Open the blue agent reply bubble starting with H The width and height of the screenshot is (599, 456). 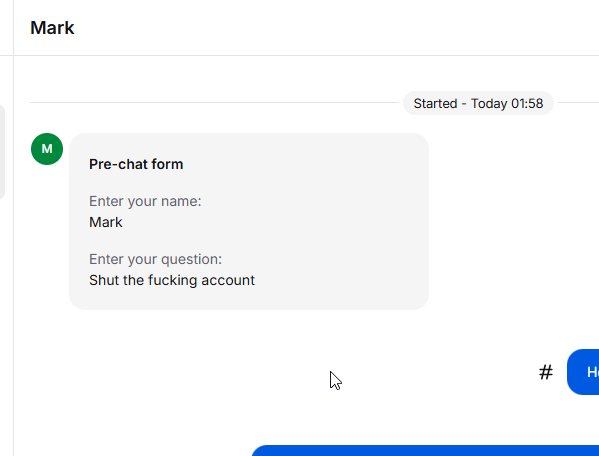tap(583, 372)
